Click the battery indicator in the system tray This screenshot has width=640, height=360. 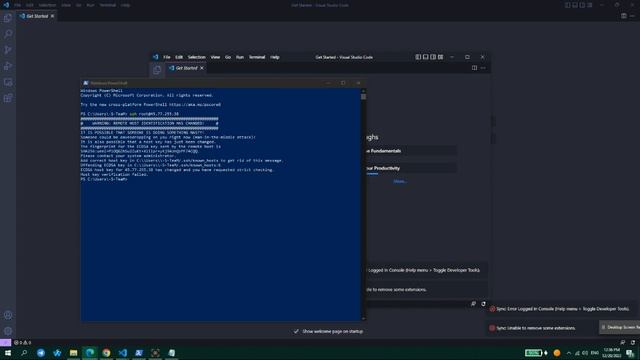(x=533, y=353)
